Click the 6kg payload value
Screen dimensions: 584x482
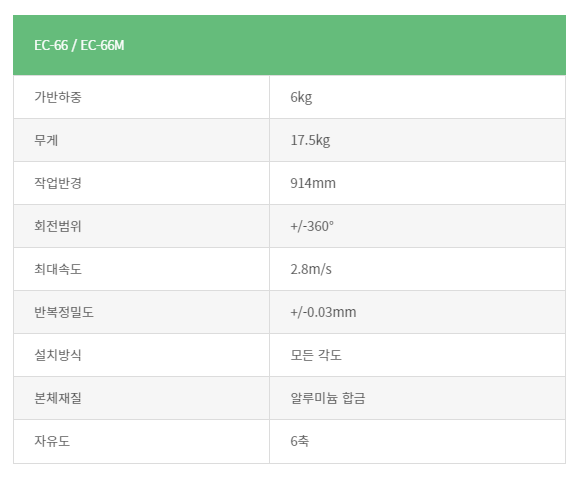pos(301,97)
